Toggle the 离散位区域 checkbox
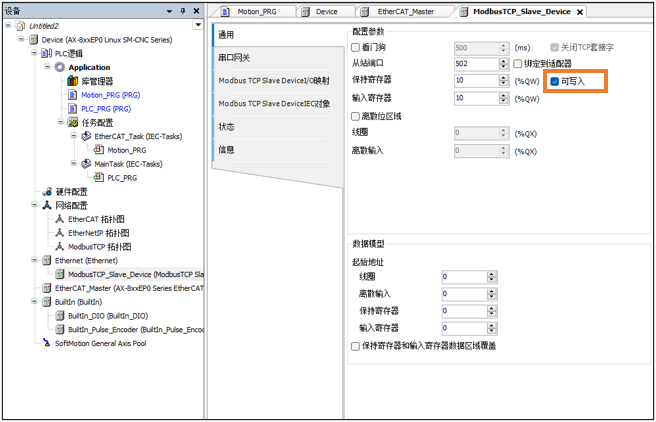656x422 pixels. (356, 116)
